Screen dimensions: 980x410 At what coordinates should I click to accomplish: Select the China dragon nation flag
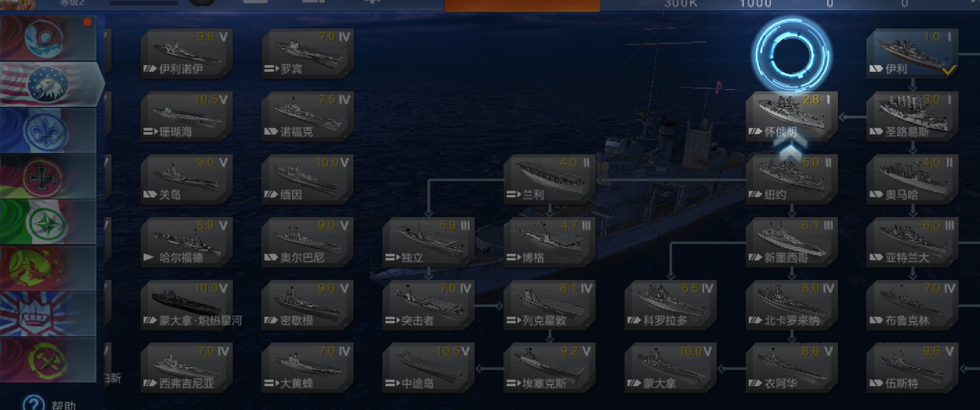[48, 268]
